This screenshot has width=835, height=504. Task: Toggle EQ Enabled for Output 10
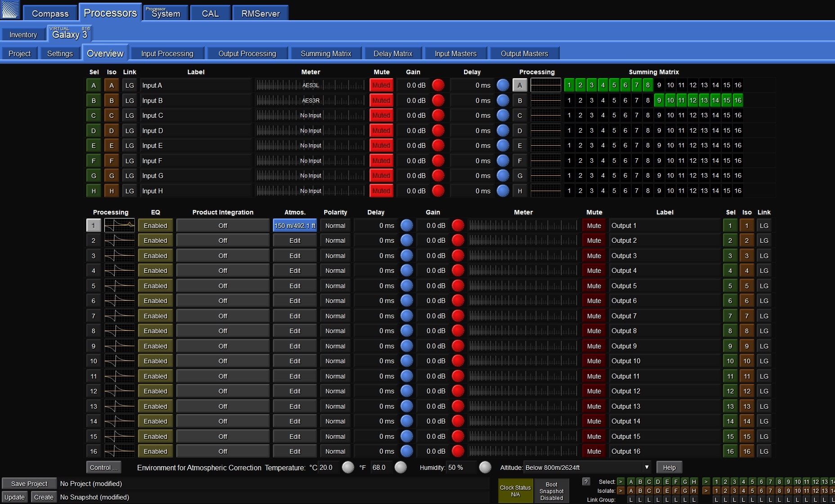[x=155, y=361]
